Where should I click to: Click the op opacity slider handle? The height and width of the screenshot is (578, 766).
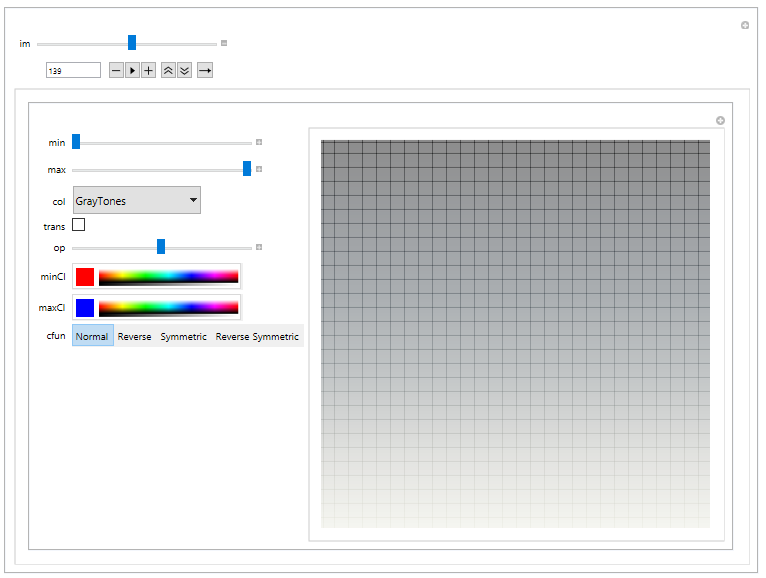coord(161,247)
